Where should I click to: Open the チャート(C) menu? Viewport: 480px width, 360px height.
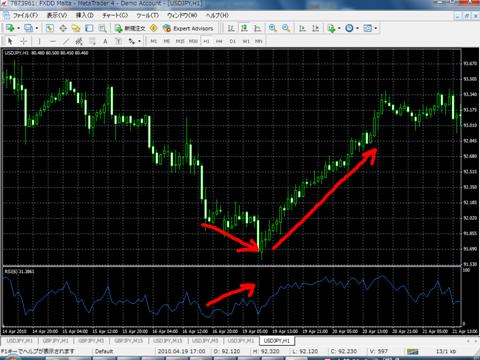point(115,15)
